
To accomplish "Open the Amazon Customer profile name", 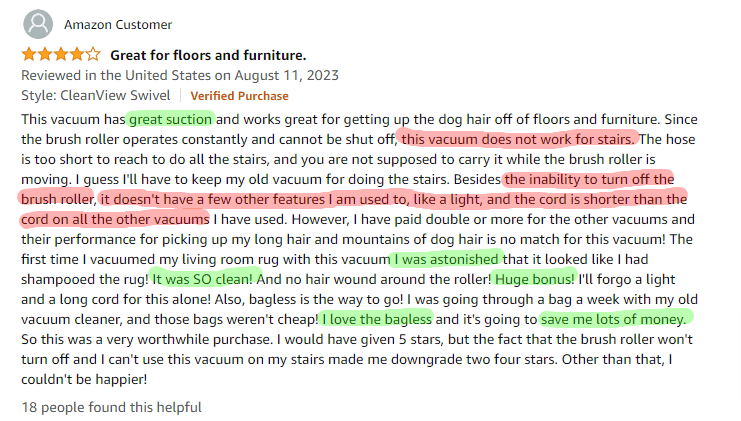I will (118, 25).
